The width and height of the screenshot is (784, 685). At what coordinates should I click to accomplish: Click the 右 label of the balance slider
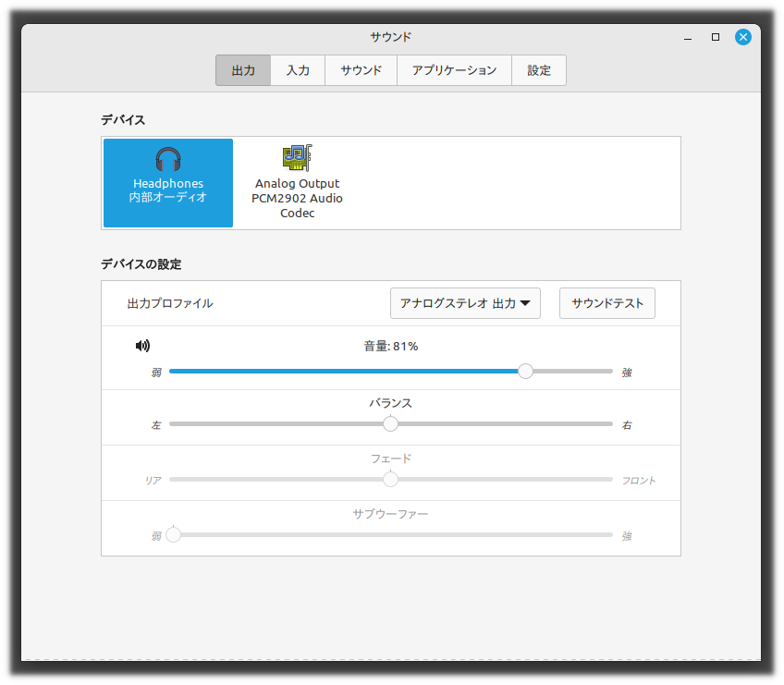[627, 425]
